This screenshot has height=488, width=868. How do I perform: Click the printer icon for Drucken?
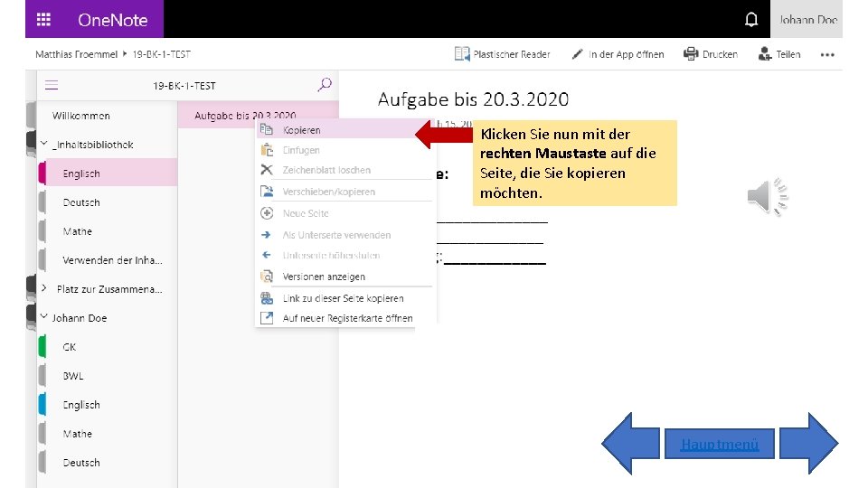tap(690, 53)
